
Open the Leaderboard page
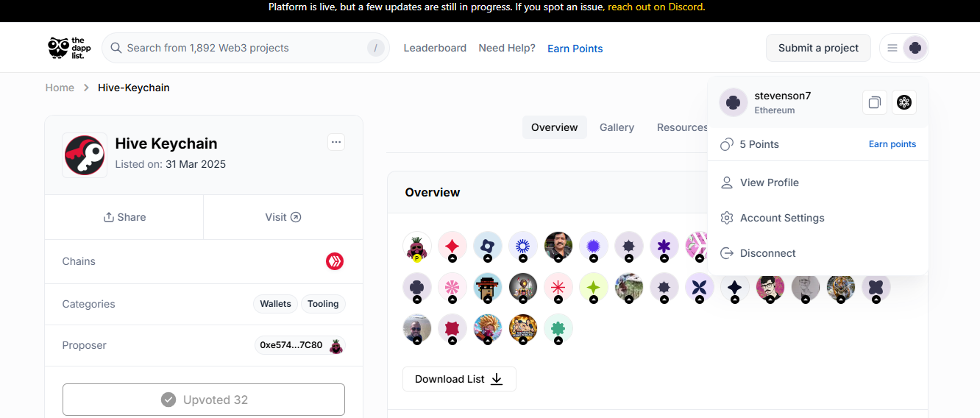[x=435, y=48]
